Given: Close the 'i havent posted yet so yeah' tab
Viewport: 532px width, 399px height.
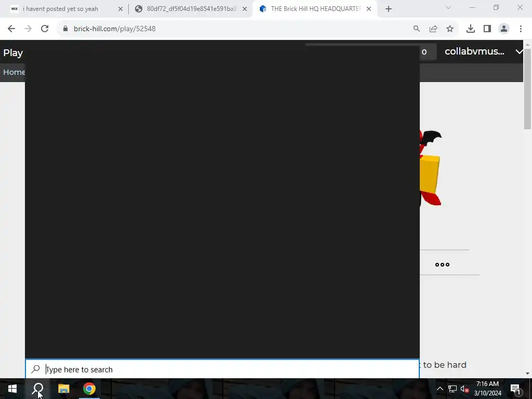Looking at the screenshot, I should 121,9.
